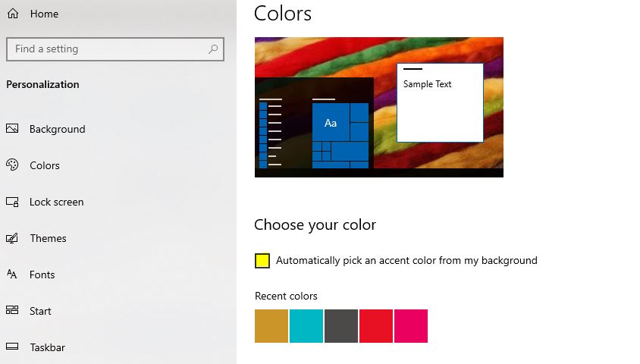Click the Lock screen icon

click(x=12, y=202)
